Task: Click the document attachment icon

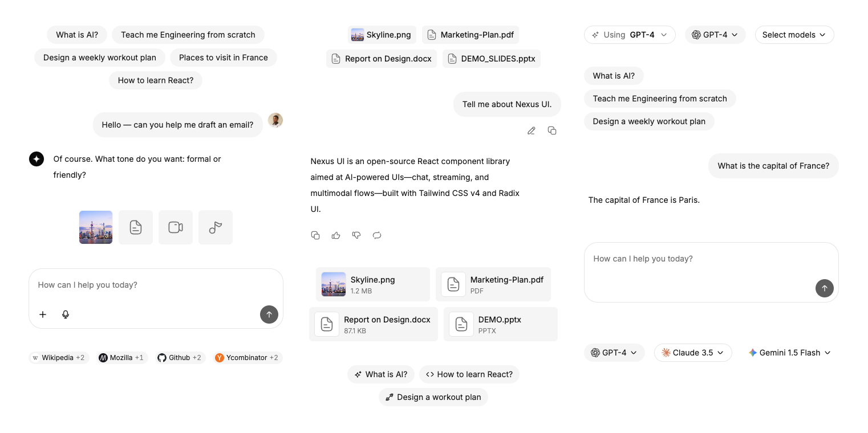Action: point(136,227)
